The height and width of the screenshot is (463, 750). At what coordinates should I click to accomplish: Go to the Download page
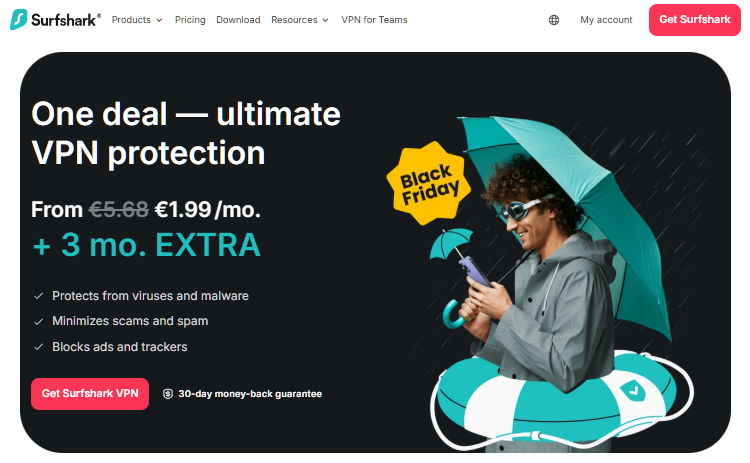(x=238, y=20)
